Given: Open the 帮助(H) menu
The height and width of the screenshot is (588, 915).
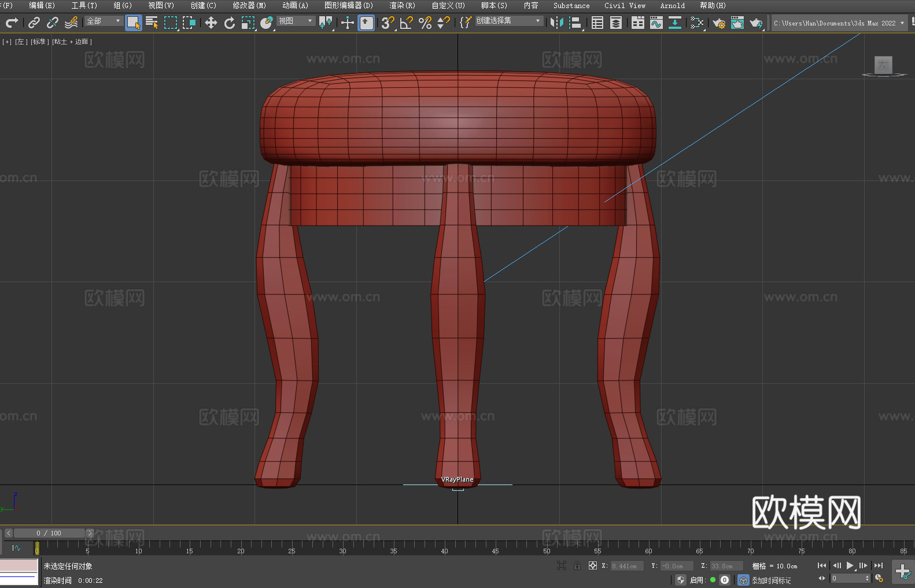Looking at the screenshot, I should [713, 5].
